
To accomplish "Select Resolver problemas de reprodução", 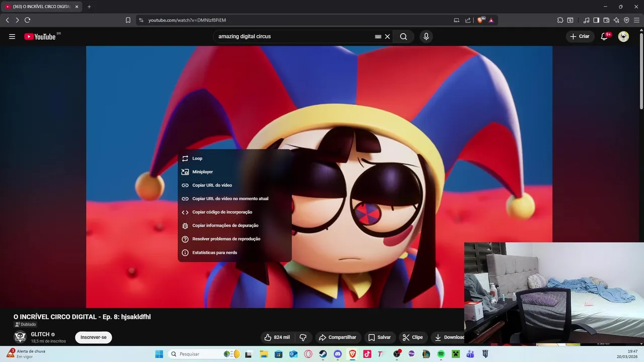I will click(234, 239).
